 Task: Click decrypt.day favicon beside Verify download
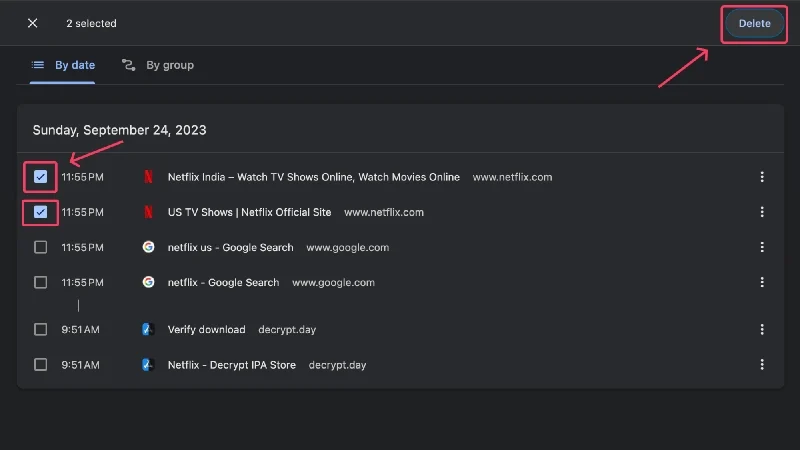tap(148, 330)
